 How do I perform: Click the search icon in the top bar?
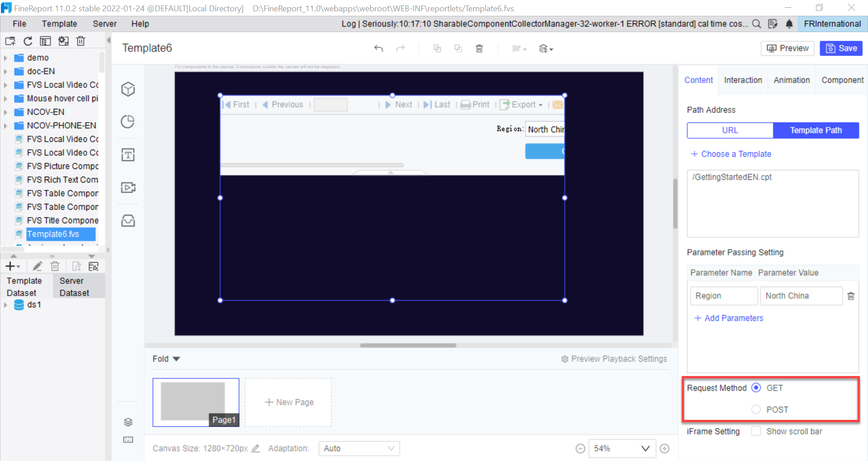coord(756,24)
